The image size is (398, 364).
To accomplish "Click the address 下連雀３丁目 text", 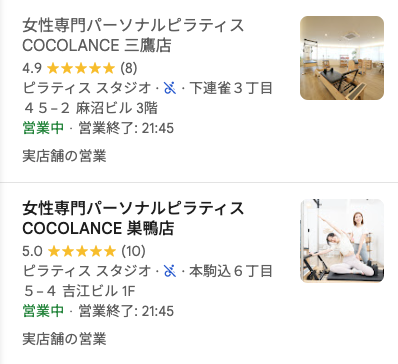I will [x=231, y=88].
